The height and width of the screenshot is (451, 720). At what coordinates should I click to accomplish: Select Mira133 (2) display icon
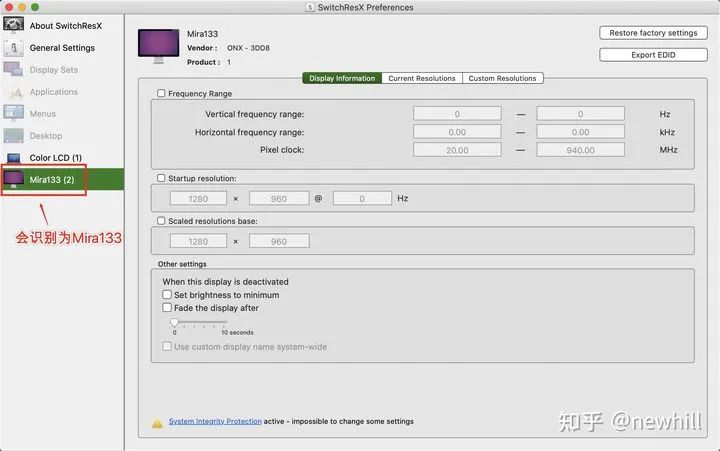pyautogui.click(x=15, y=180)
